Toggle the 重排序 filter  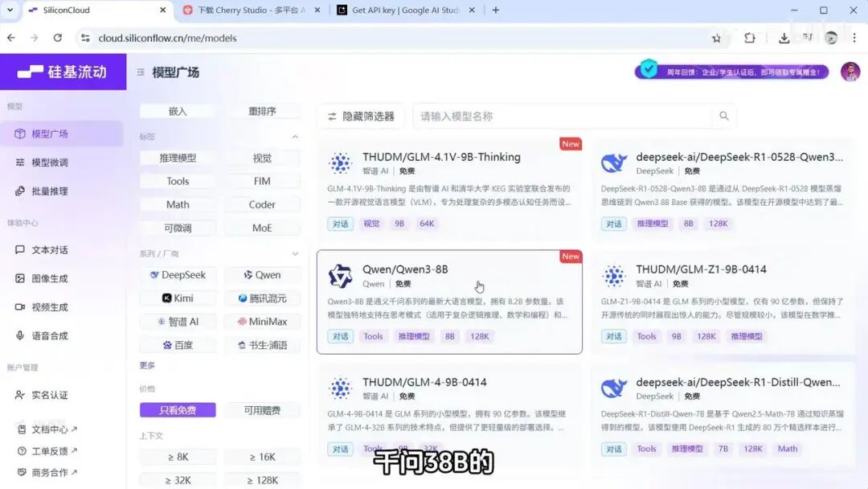pos(262,111)
